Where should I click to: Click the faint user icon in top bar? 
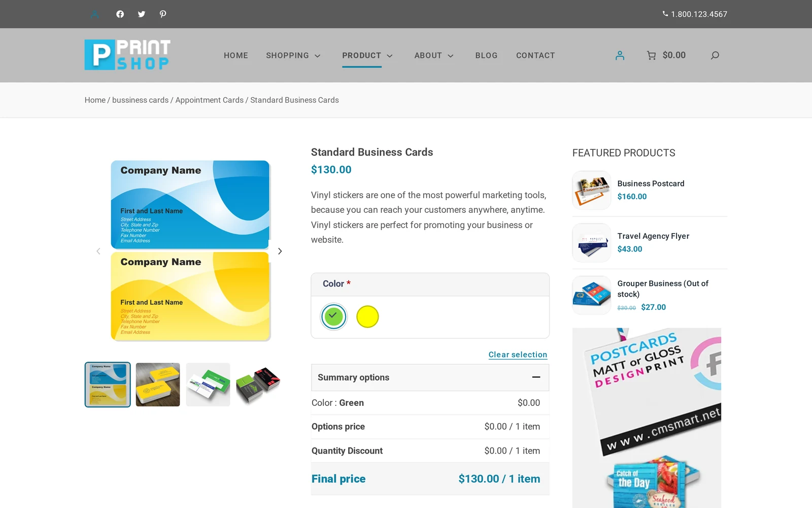point(95,14)
